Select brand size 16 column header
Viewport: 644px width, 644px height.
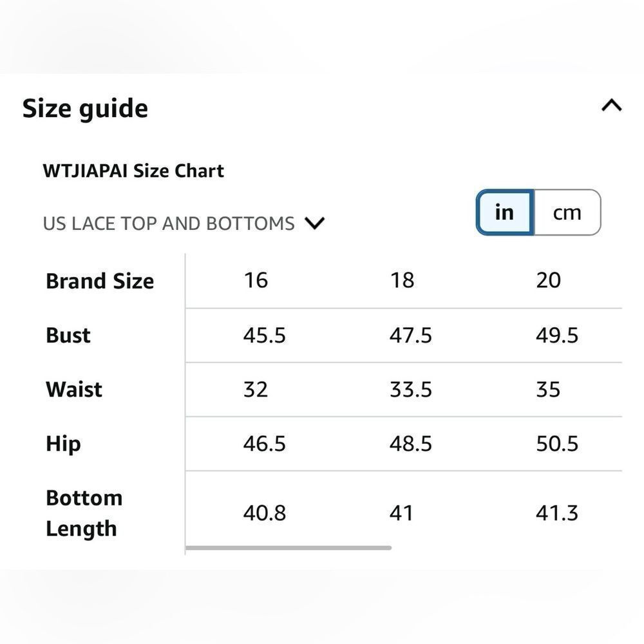256,281
